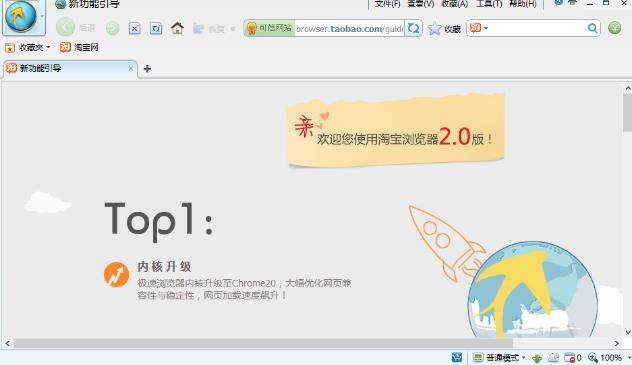The height and width of the screenshot is (365, 632).
Task: Go back with the green back arrow
Action: tap(65, 28)
